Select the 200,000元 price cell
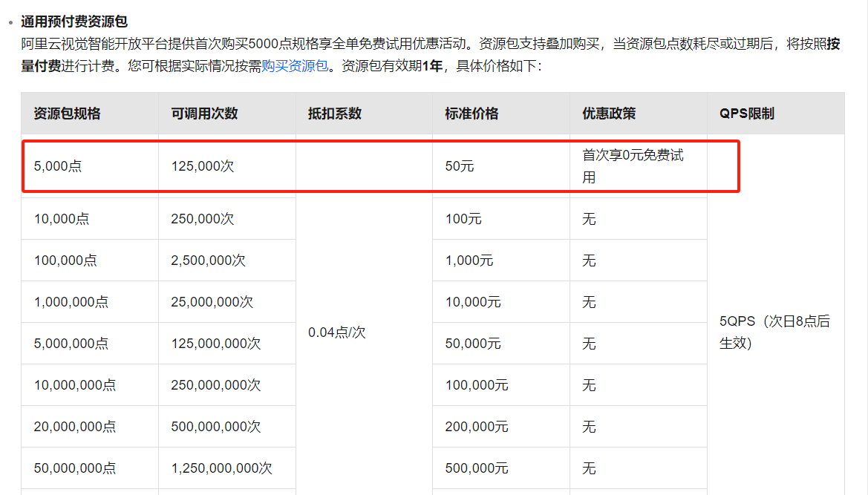Viewport: 868px width, 495px height. pyautogui.click(x=501, y=426)
